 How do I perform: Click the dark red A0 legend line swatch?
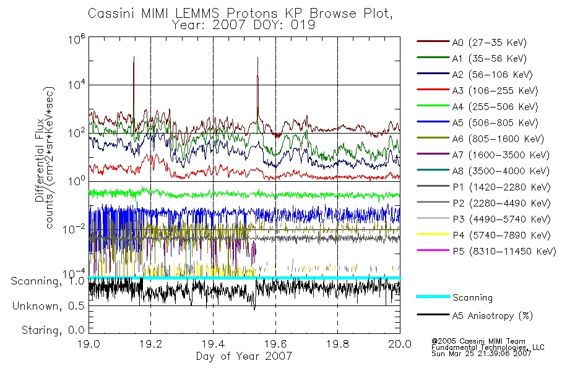point(433,41)
